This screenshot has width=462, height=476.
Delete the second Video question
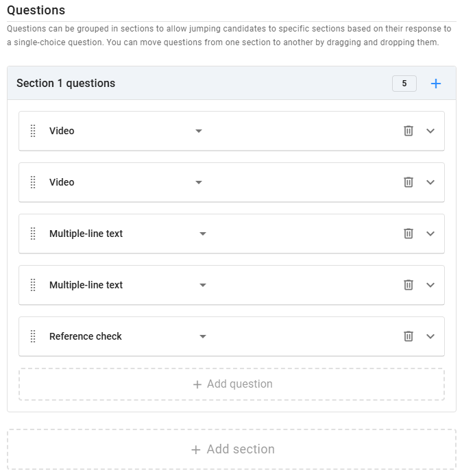[x=409, y=182]
